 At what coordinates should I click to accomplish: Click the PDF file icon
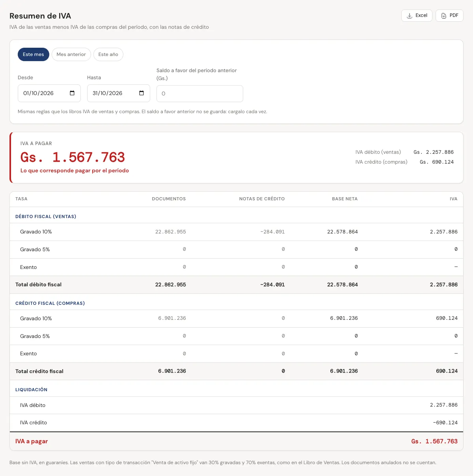[x=444, y=16]
